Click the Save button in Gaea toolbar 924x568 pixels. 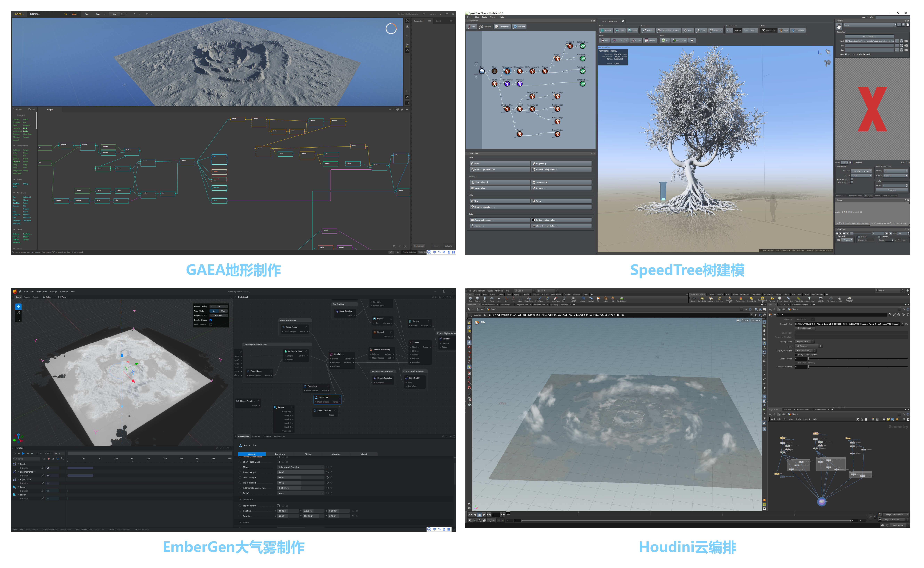click(x=114, y=14)
